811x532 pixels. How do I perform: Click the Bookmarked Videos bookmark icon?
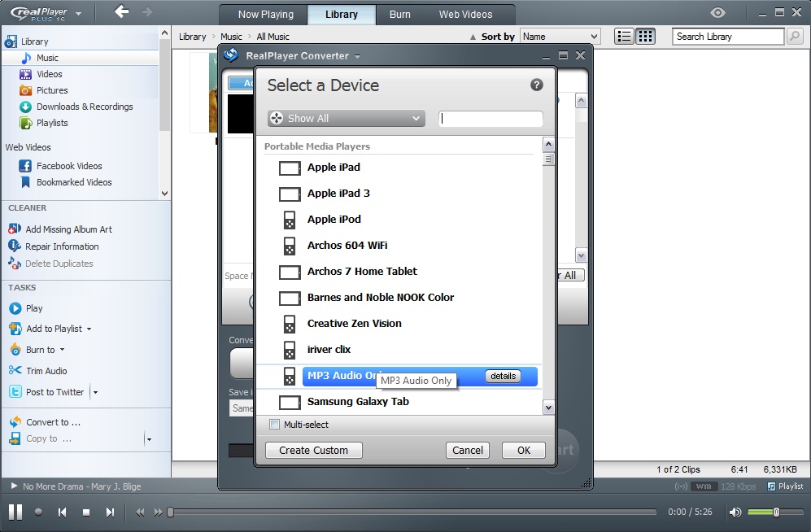[25, 182]
